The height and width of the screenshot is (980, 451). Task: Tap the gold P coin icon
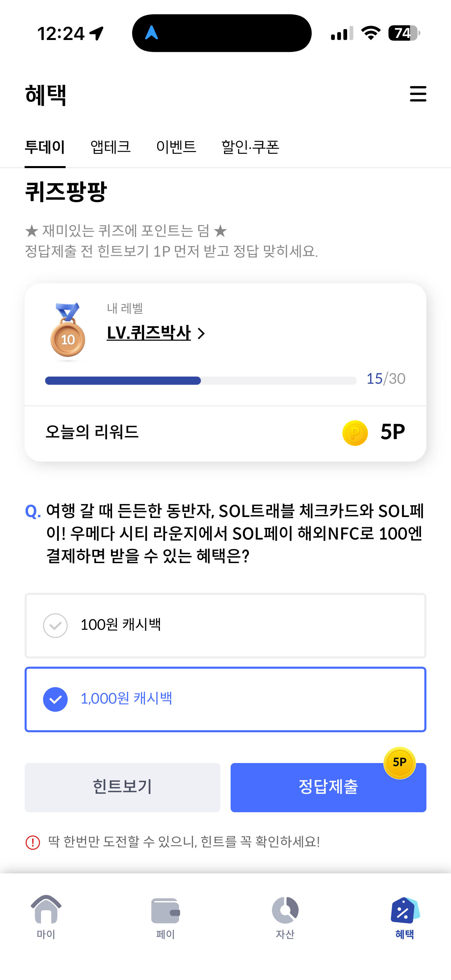click(x=355, y=433)
